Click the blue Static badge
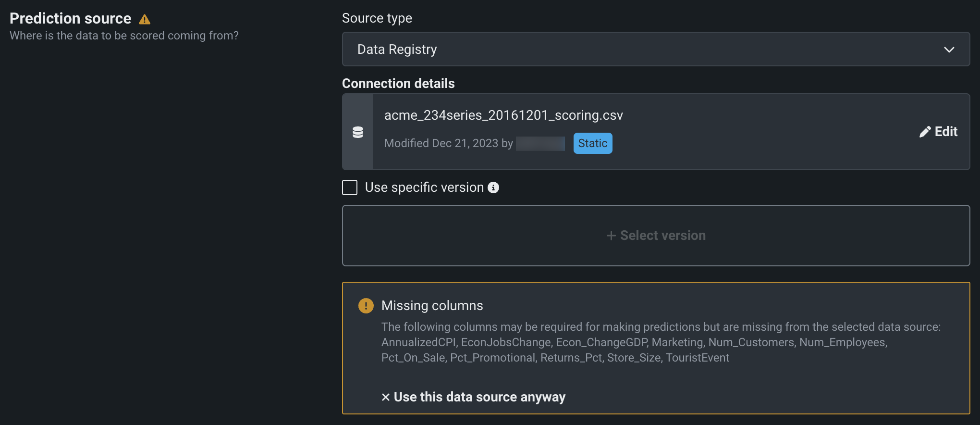The image size is (980, 425). pyautogui.click(x=593, y=143)
